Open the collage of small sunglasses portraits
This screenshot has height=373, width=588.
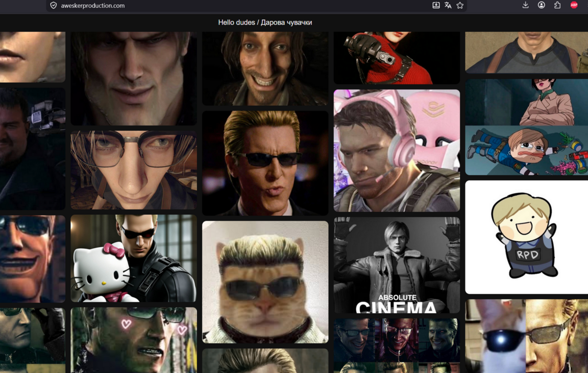397,346
